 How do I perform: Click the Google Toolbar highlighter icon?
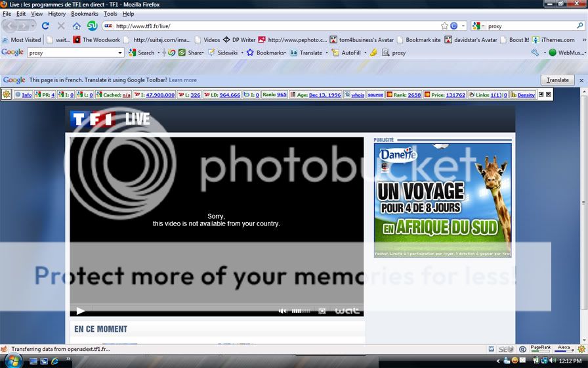(373, 53)
